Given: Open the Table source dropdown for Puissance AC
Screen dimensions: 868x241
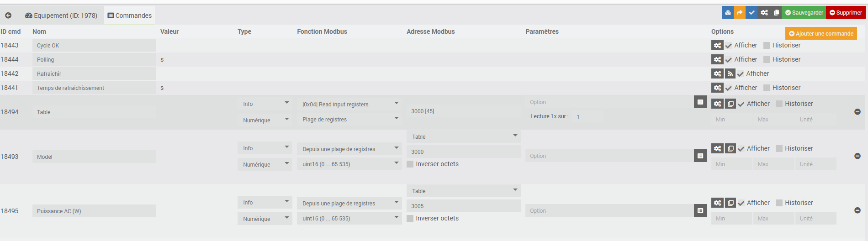Looking at the screenshot, I should (463, 191).
